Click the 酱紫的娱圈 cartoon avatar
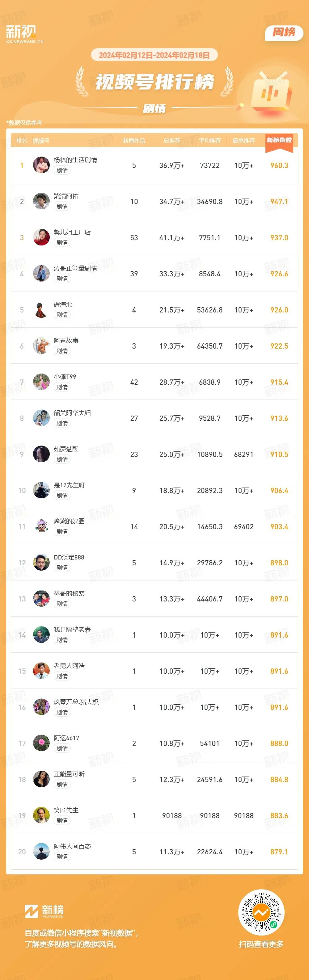The width and height of the screenshot is (309, 980). 41,526
